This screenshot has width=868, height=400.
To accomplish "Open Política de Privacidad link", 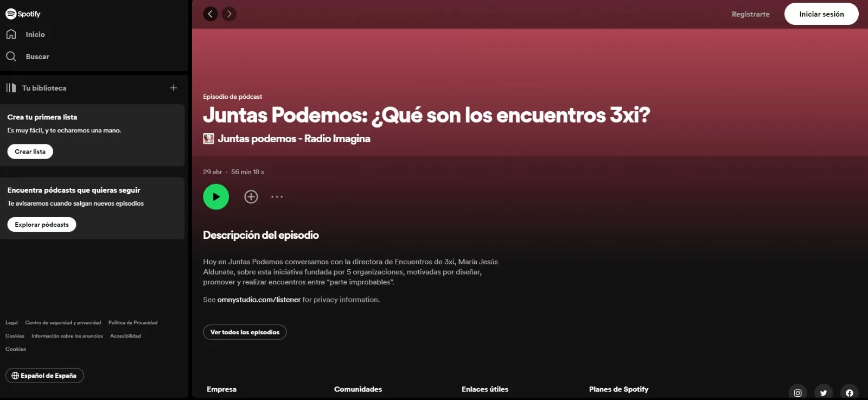I will click(133, 322).
